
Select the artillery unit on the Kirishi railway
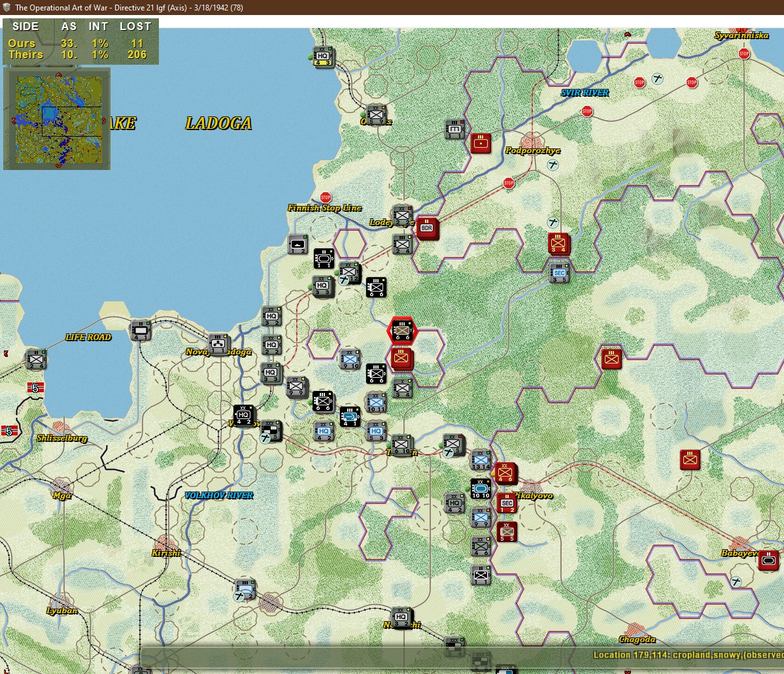[245, 590]
